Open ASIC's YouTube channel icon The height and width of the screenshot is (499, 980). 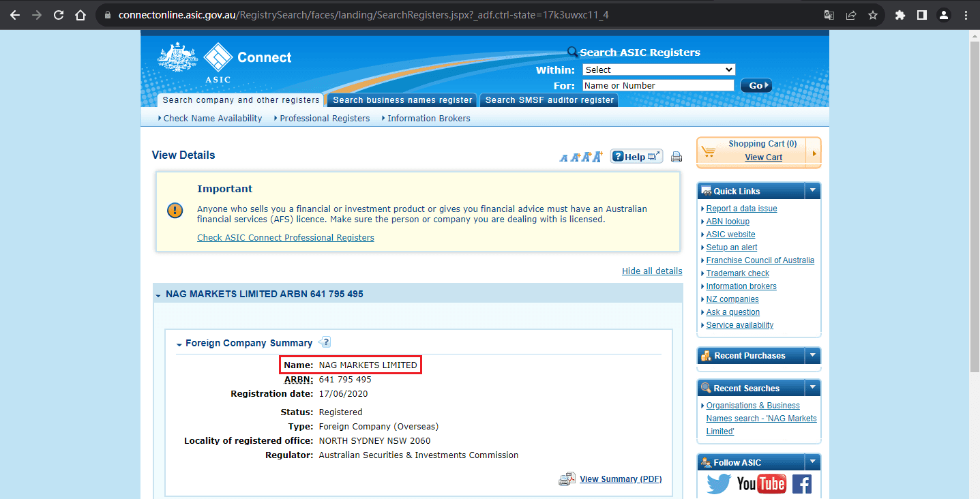[761, 484]
